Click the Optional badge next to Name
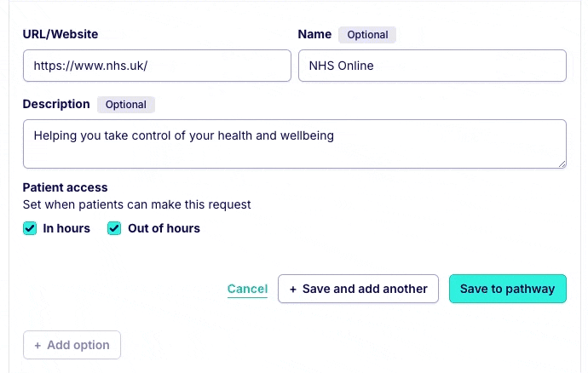The height and width of the screenshot is (373, 588). pyautogui.click(x=367, y=35)
